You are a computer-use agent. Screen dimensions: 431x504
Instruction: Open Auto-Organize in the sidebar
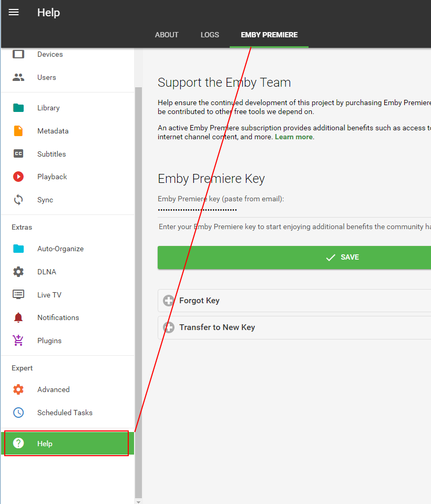click(67, 249)
